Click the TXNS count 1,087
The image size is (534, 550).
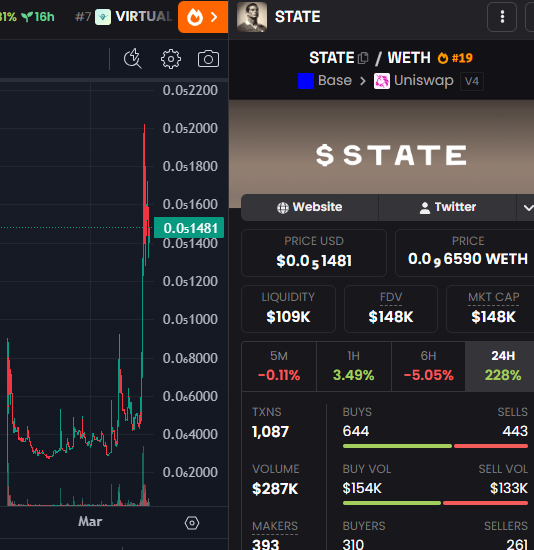pyautogui.click(x=270, y=432)
